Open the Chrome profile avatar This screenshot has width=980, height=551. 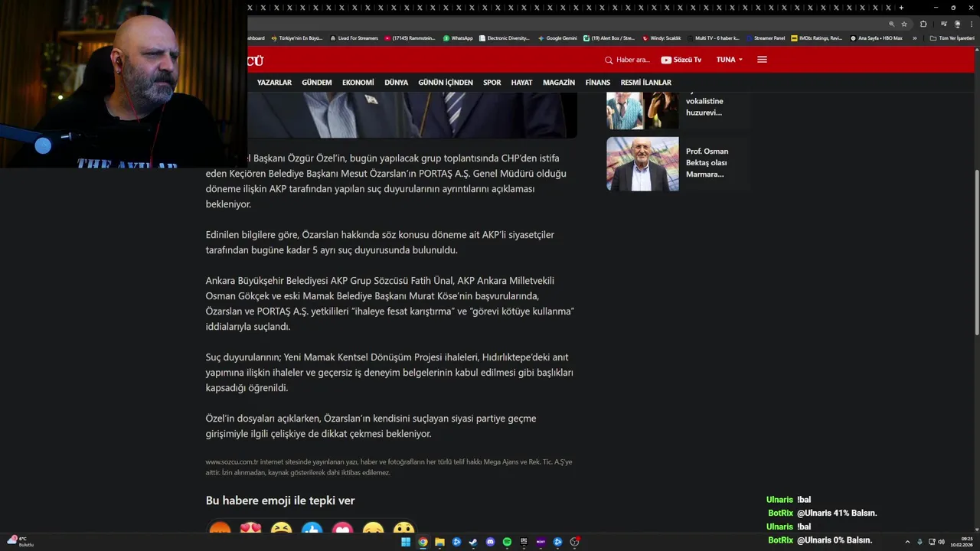pos(958,24)
